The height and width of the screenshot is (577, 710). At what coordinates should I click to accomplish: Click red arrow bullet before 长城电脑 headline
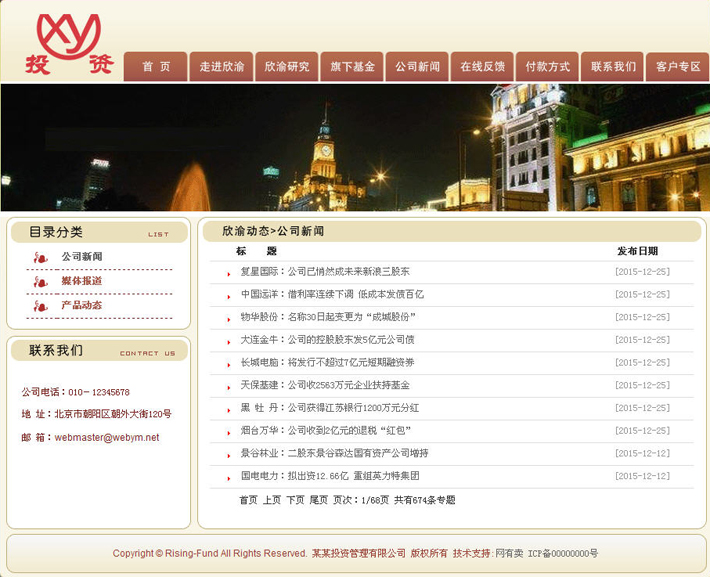pyautogui.click(x=229, y=364)
